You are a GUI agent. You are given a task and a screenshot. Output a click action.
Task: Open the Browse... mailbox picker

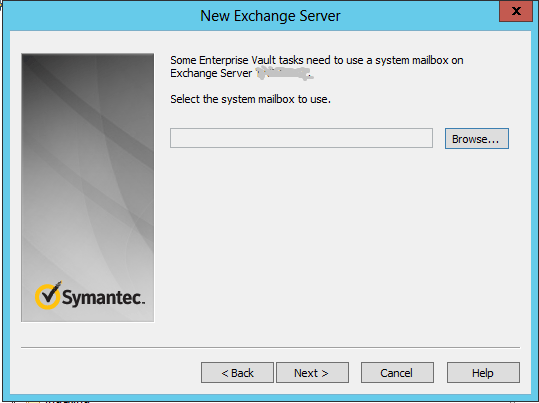pos(476,139)
